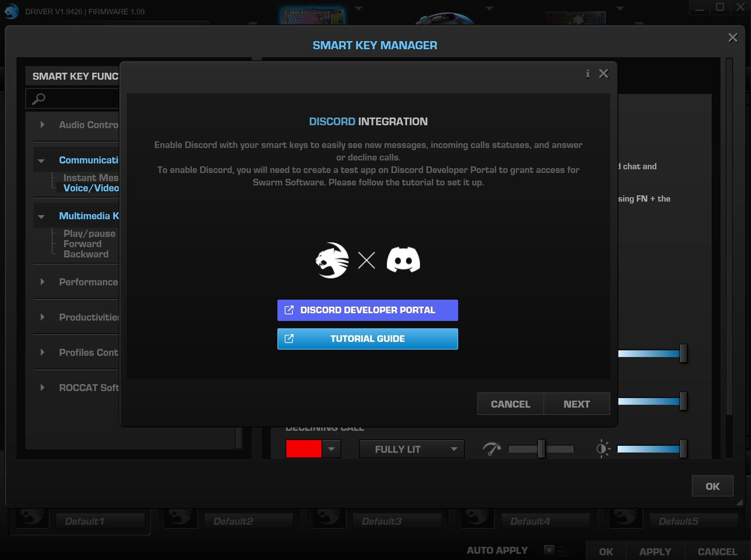Viewport: 751px width, 560px height.
Task: Close the Discord Integration dialog
Action: 604,74
